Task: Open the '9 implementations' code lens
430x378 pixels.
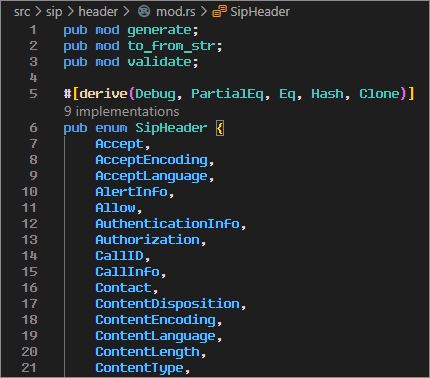Action: (122, 111)
